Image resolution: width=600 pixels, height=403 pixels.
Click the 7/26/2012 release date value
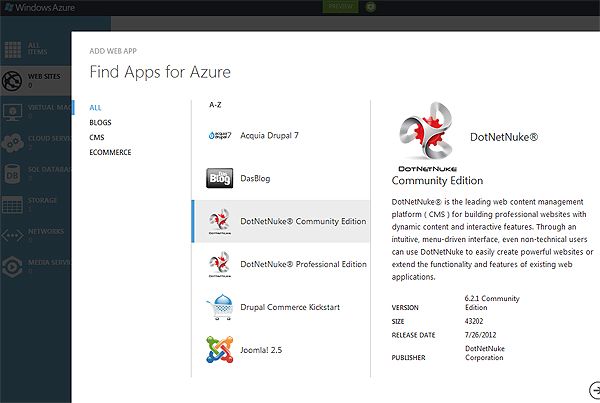pyautogui.click(x=480, y=335)
